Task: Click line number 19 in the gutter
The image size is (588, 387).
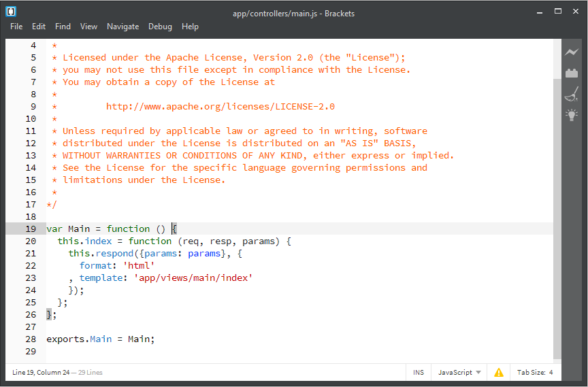Action: pyautogui.click(x=31, y=229)
